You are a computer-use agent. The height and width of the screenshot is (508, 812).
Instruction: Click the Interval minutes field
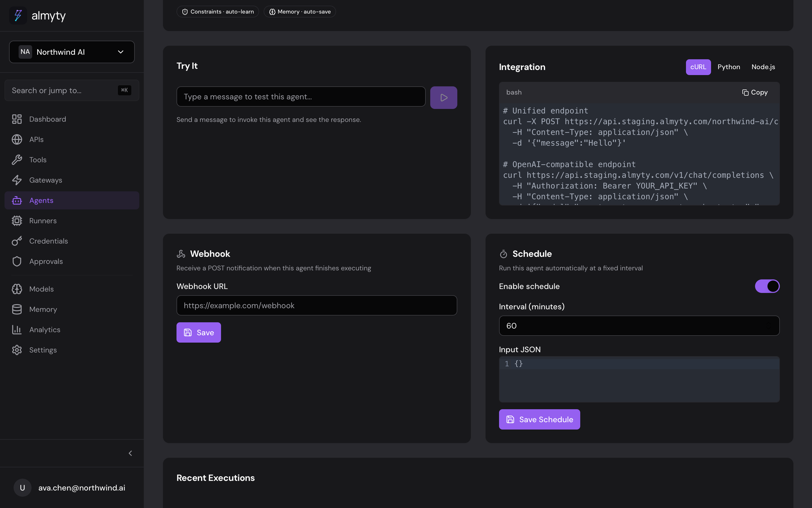coord(639,326)
